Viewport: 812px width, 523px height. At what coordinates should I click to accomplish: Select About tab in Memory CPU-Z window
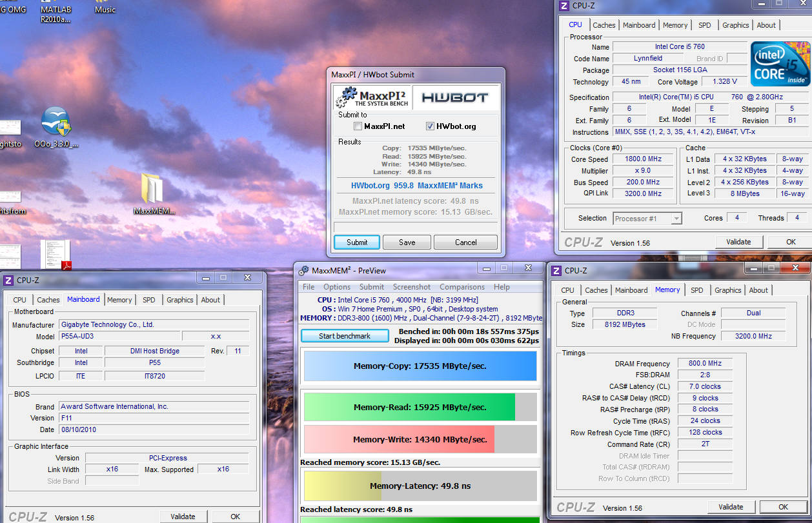758,290
